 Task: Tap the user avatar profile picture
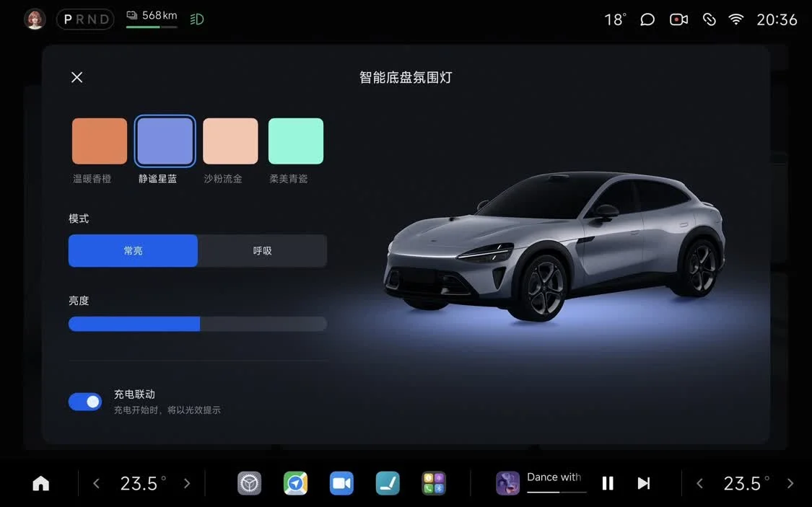[x=35, y=19]
